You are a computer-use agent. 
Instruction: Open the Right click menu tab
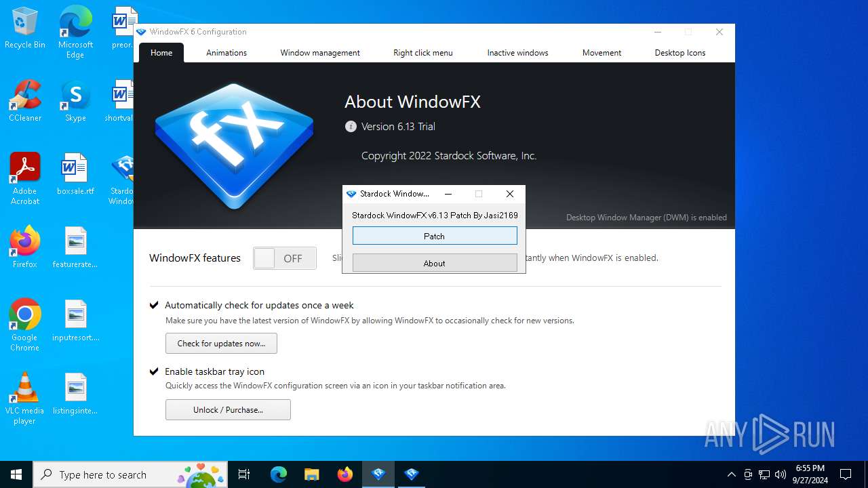pyautogui.click(x=423, y=53)
